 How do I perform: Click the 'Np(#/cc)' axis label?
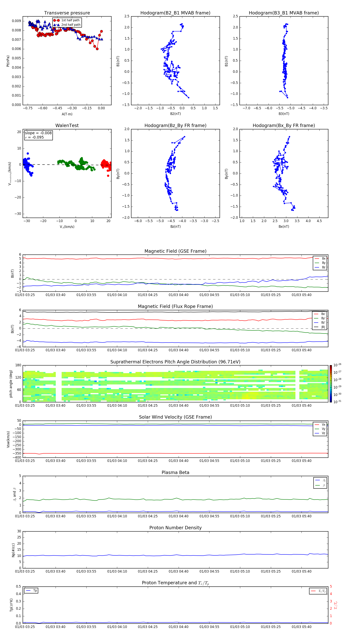coord(13,550)
